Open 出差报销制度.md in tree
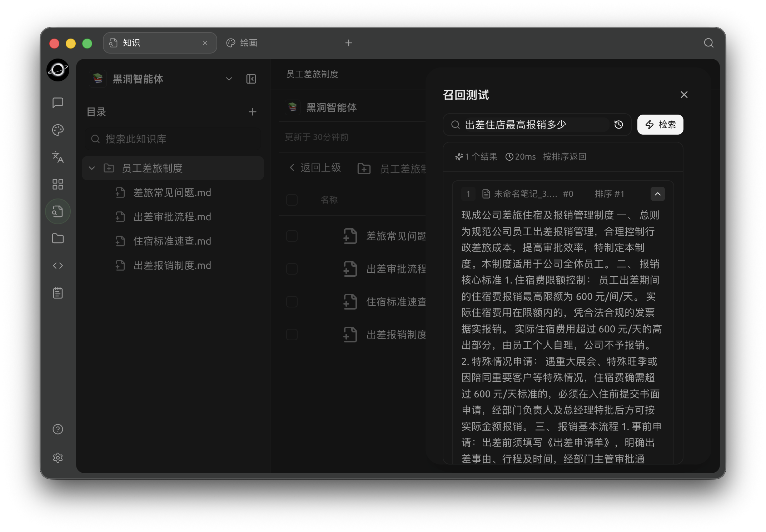 pos(173,265)
